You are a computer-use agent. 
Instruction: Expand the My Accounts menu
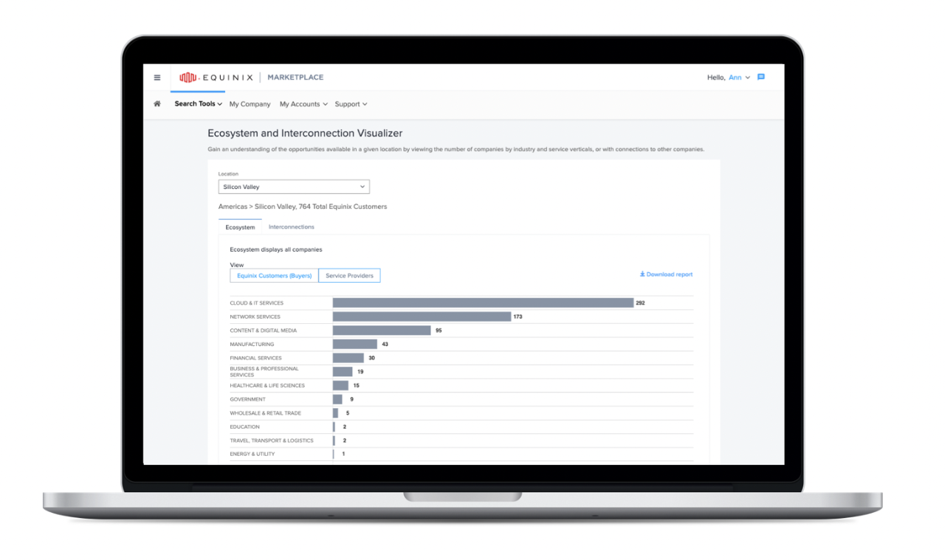[x=303, y=104]
